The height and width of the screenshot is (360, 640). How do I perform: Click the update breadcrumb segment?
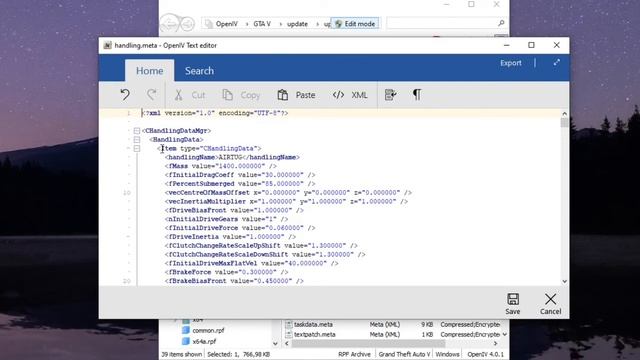[x=297, y=24]
